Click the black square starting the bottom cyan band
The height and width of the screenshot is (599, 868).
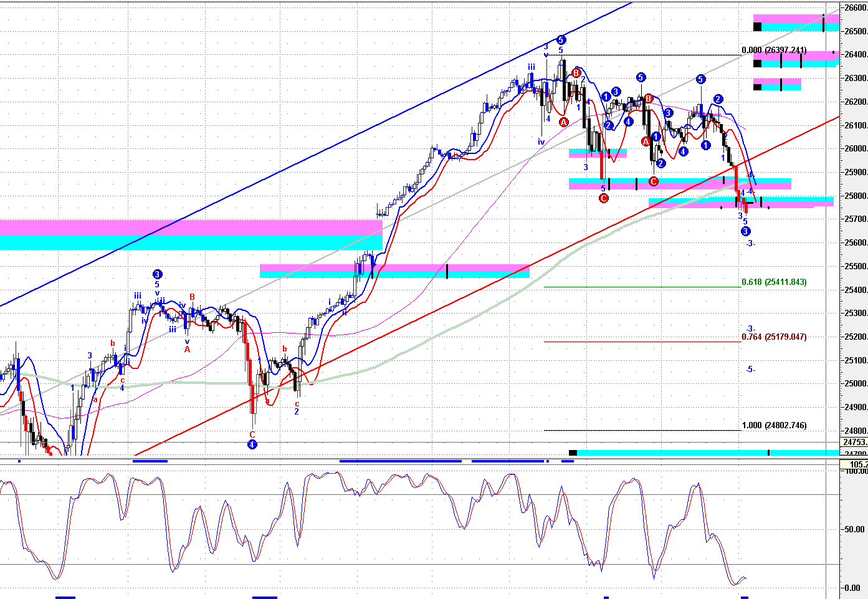[573, 453]
